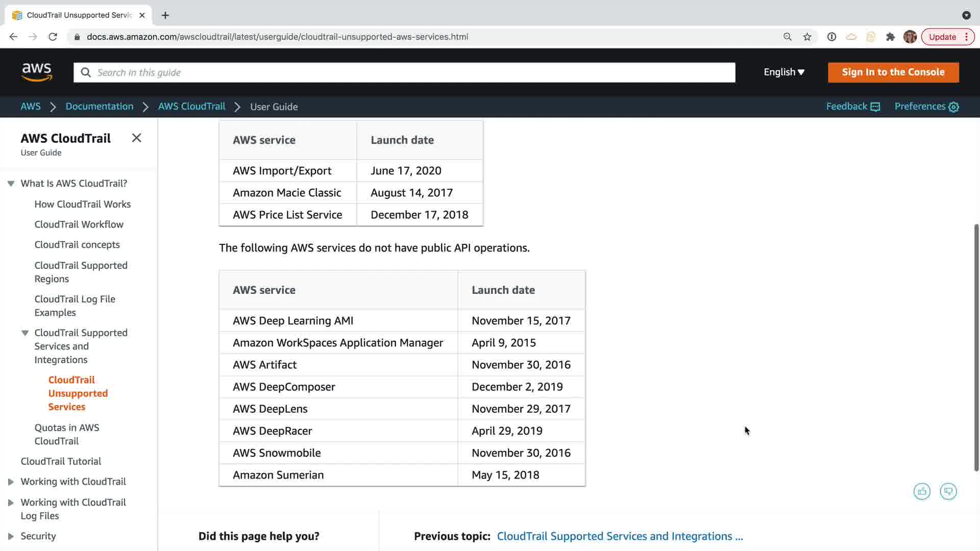Click the thumbs down feedback icon
980x551 pixels.
pos(948,491)
